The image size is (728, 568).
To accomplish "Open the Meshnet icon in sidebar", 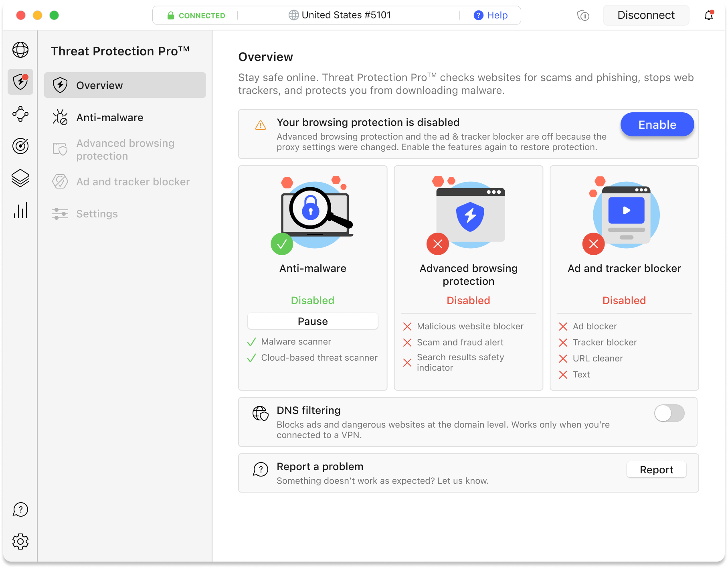I will pyautogui.click(x=20, y=114).
